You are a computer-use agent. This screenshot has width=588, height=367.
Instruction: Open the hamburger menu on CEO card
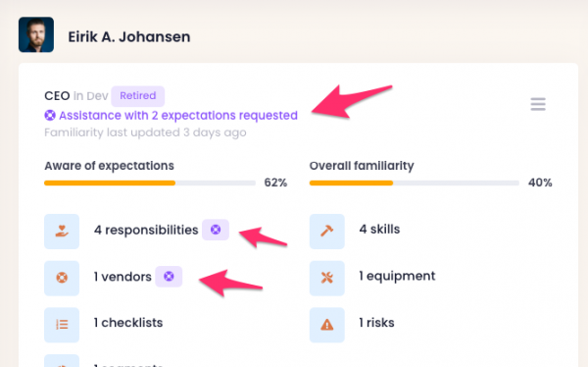point(538,104)
